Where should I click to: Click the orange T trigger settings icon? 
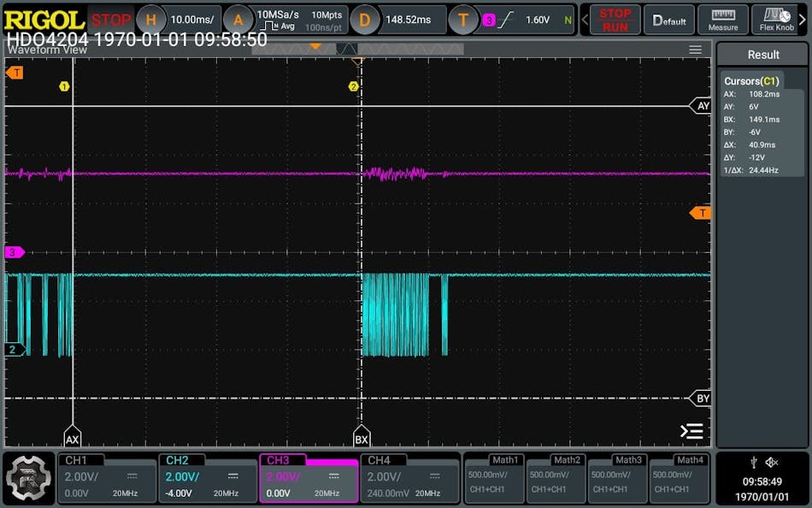(463, 19)
